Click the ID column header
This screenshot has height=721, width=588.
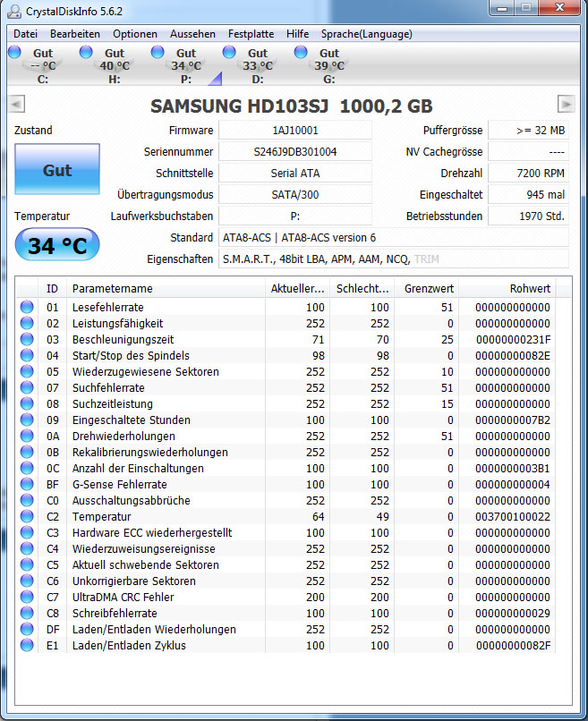pyautogui.click(x=52, y=289)
